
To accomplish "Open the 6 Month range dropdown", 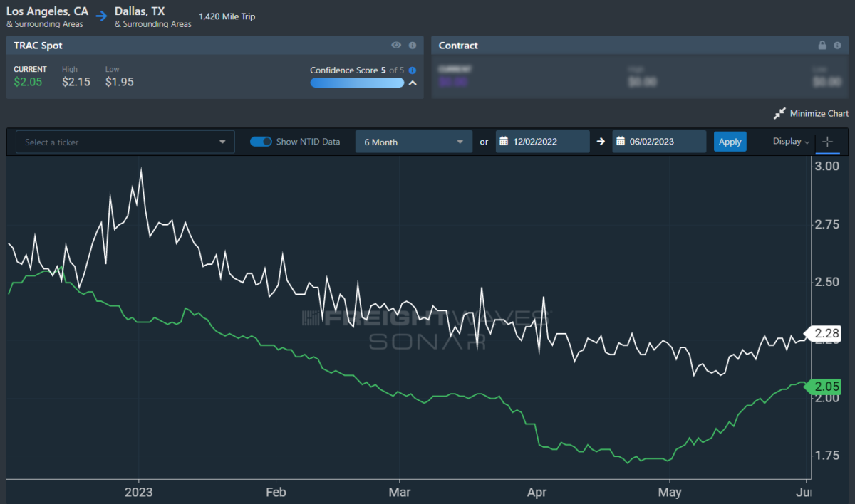I will pos(414,142).
